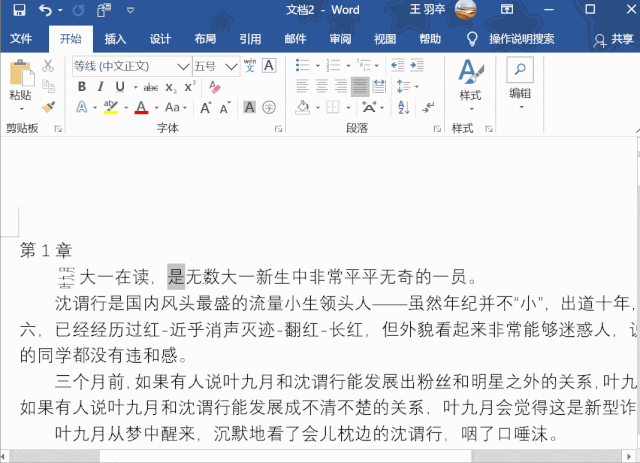640x463 pixels.
Task: Open the 样式 styles gallery button
Action: tap(471, 85)
